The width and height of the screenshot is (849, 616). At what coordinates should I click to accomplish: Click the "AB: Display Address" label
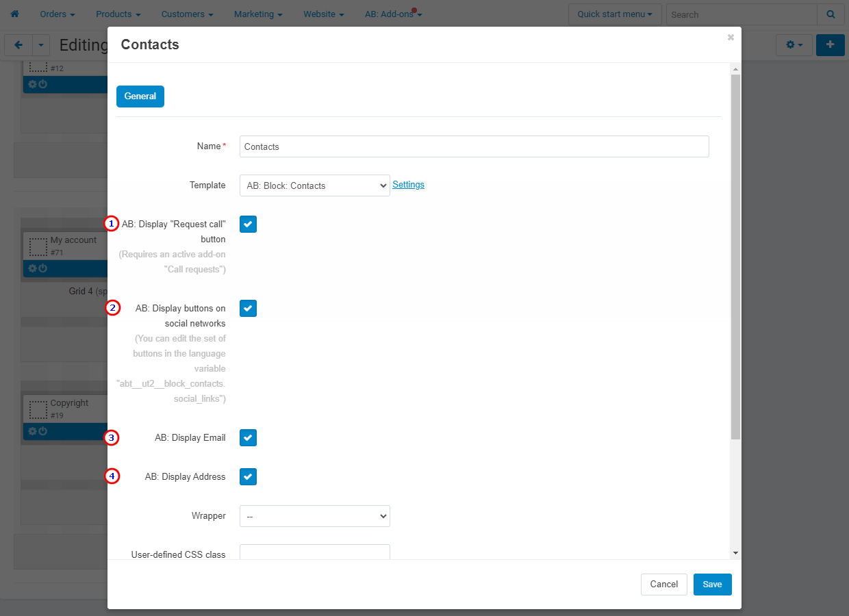coord(186,477)
